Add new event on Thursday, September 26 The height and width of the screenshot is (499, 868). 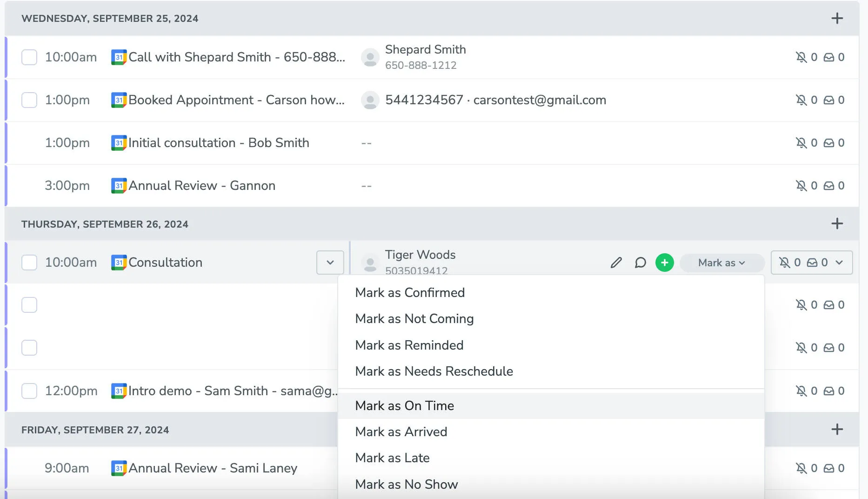tap(837, 223)
